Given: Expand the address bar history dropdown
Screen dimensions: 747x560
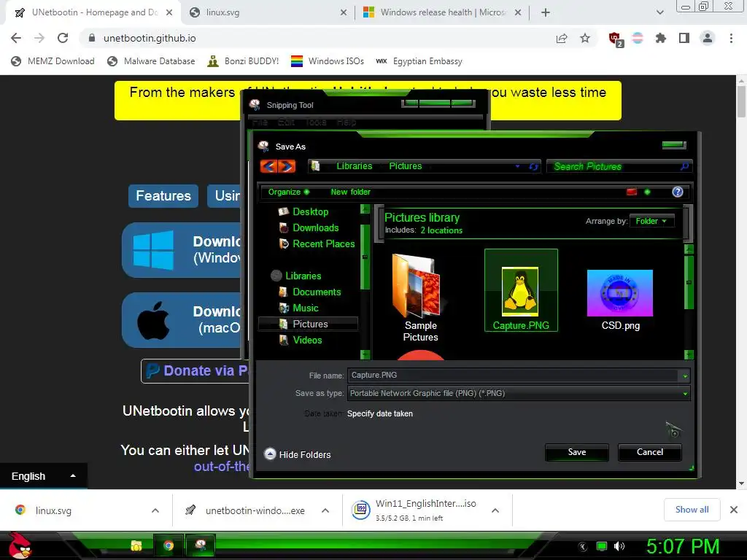Looking at the screenshot, I should point(517,167).
